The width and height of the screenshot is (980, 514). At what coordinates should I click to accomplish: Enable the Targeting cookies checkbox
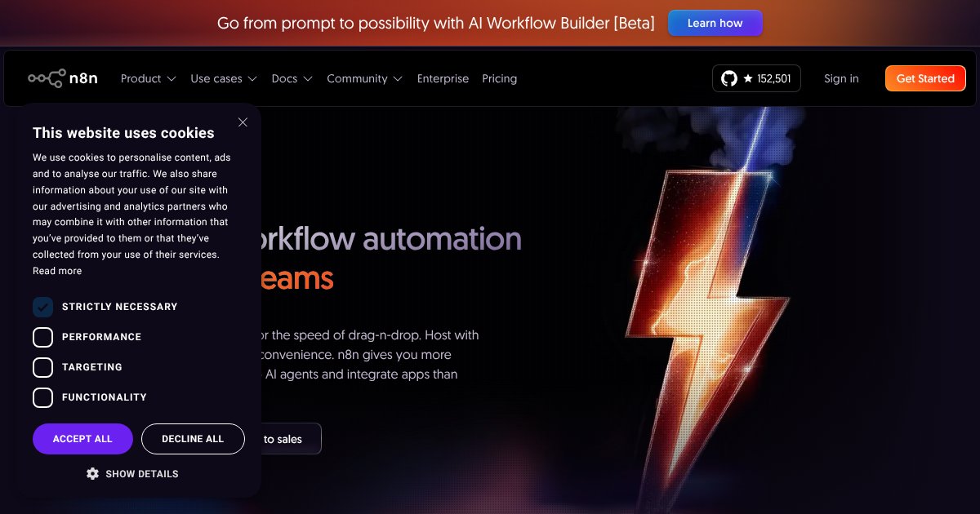[x=42, y=367]
